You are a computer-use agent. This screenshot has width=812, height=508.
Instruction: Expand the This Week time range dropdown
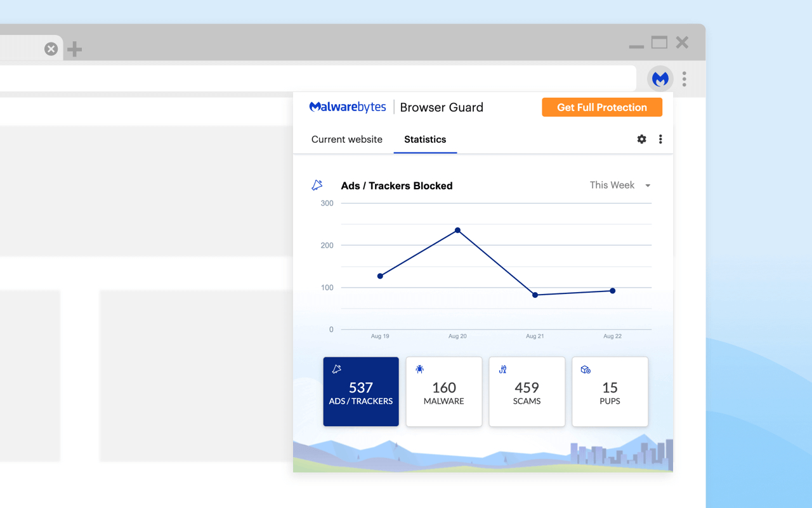click(x=620, y=185)
